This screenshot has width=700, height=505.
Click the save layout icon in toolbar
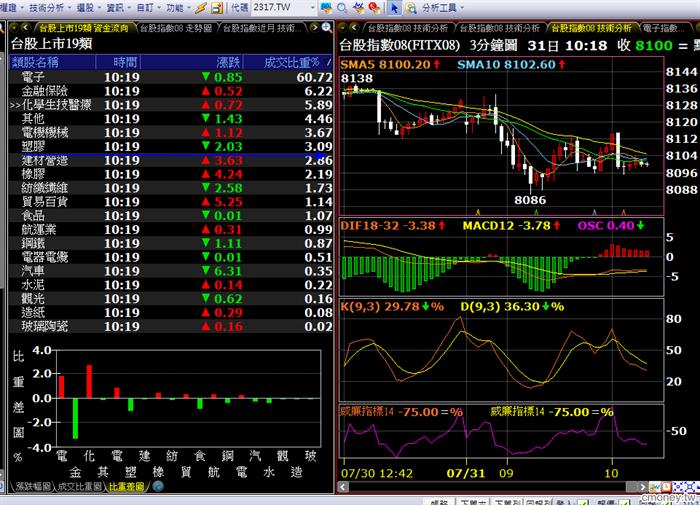[217, 8]
